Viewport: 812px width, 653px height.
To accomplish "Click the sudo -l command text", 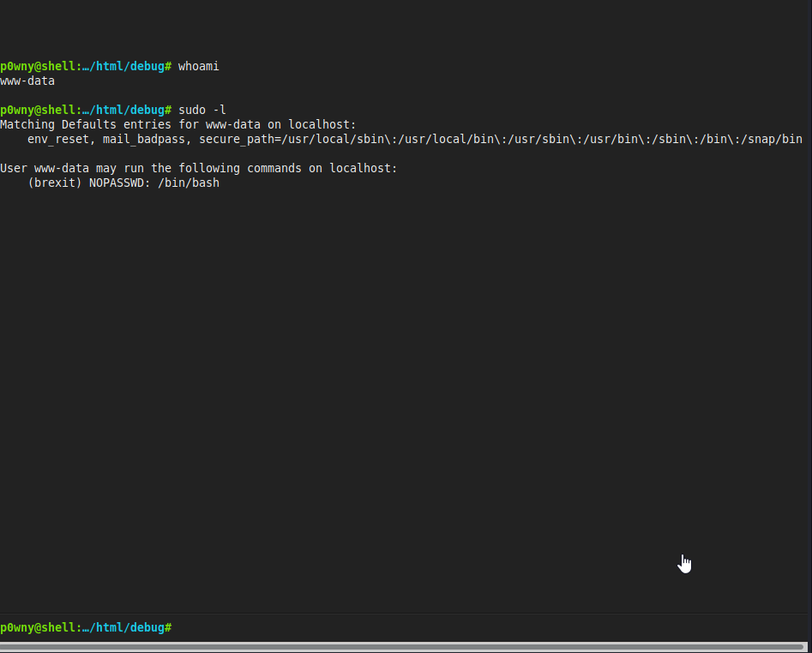I will pos(201,110).
